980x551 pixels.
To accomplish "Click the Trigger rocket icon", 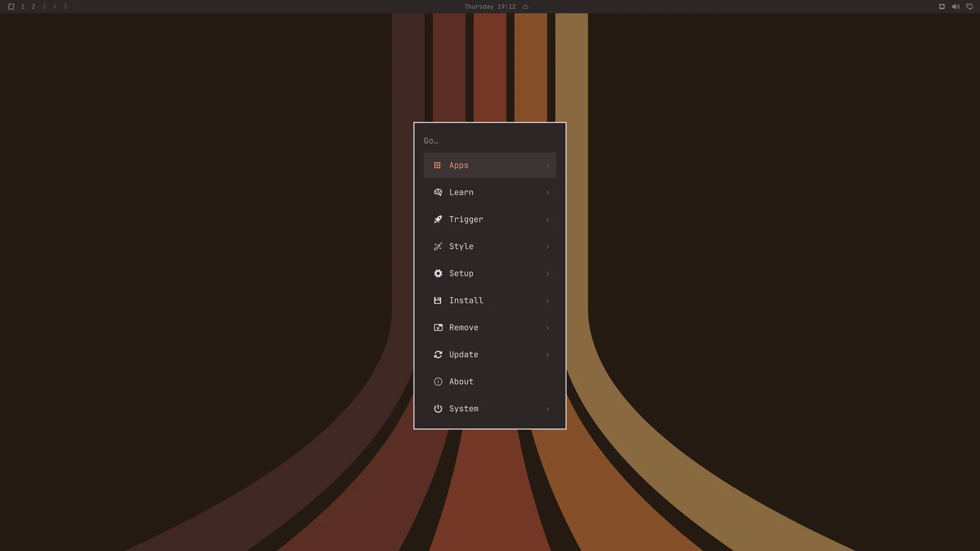I will click(x=438, y=219).
